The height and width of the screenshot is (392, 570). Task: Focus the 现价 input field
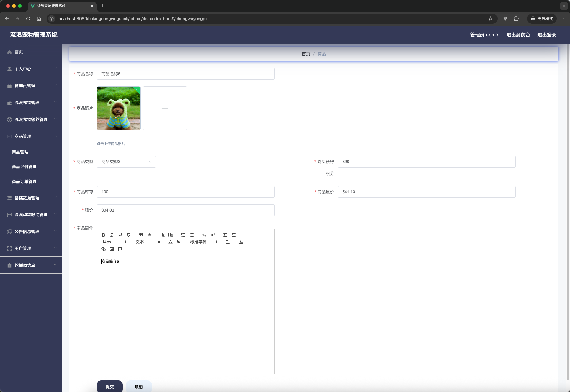186,210
